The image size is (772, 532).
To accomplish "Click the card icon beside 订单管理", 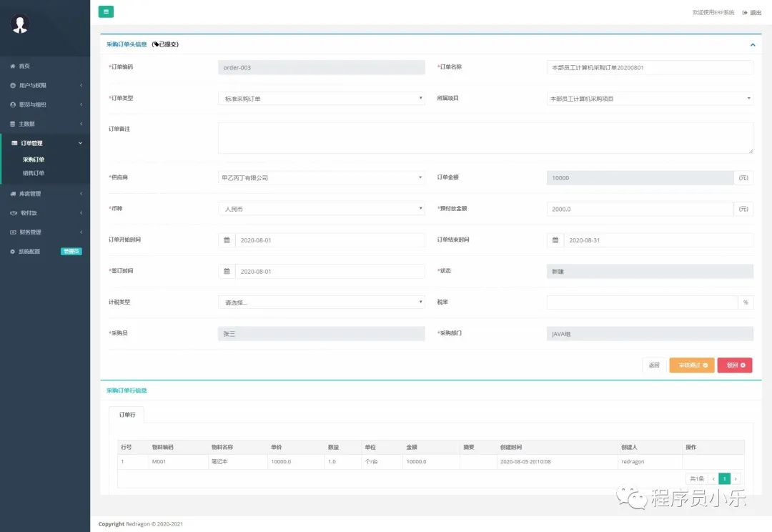I will [x=14, y=143].
